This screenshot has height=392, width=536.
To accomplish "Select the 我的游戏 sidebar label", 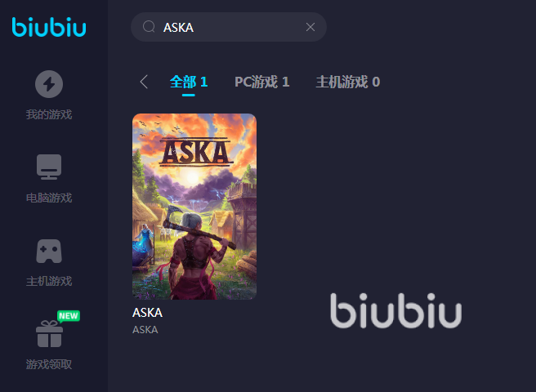I will click(49, 114).
